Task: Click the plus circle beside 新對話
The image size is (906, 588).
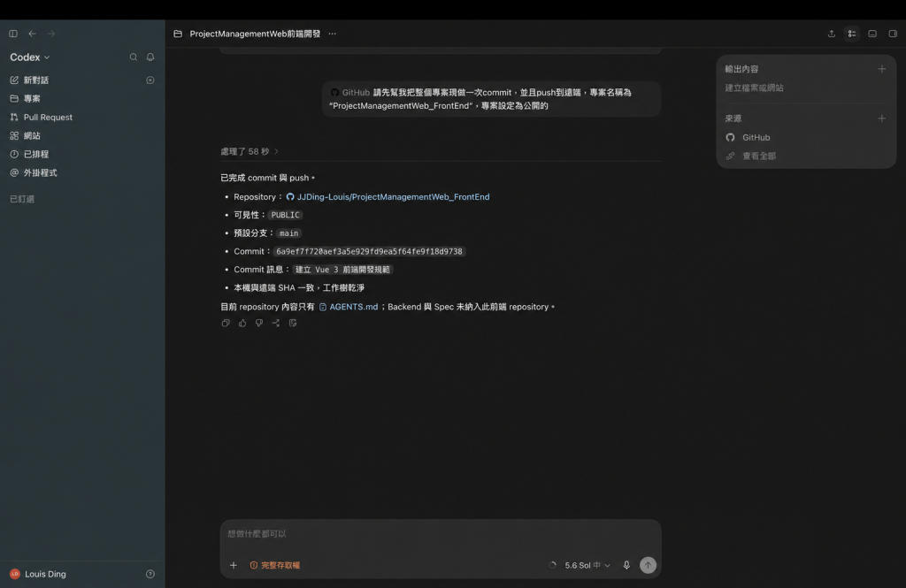Action: click(x=150, y=80)
